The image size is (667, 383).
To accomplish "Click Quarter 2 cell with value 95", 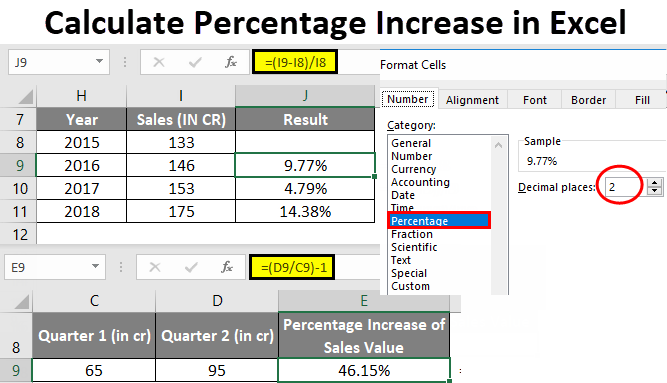I will (217, 370).
